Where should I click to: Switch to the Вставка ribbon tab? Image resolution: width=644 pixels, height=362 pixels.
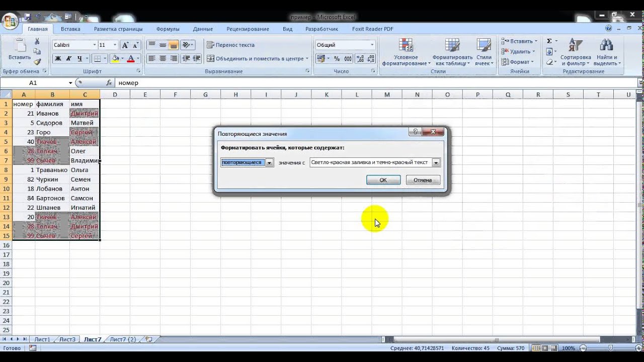coord(70,29)
